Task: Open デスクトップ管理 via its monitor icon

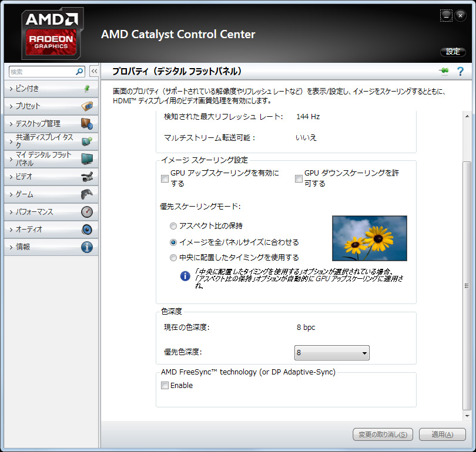Action: point(87,124)
